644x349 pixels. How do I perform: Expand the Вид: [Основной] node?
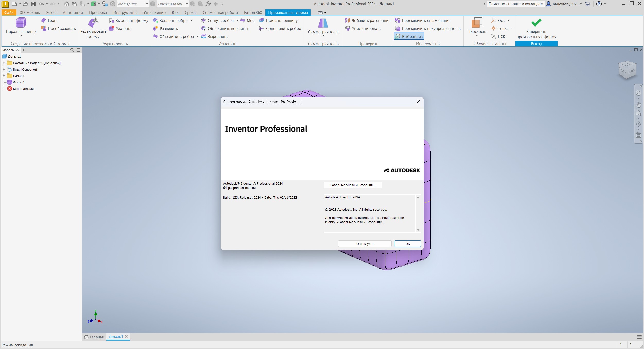(4, 69)
